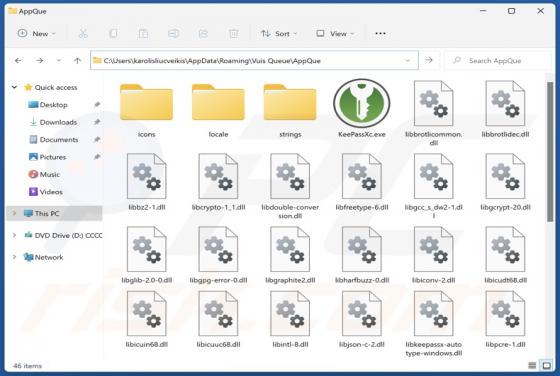Open the See more ellipsis menu

tap(380, 34)
